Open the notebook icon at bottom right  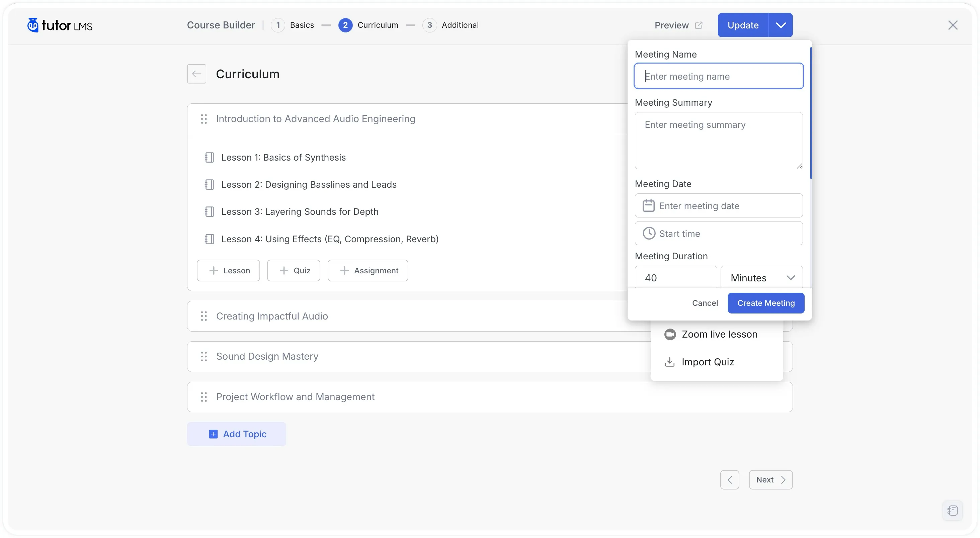click(953, 510)
